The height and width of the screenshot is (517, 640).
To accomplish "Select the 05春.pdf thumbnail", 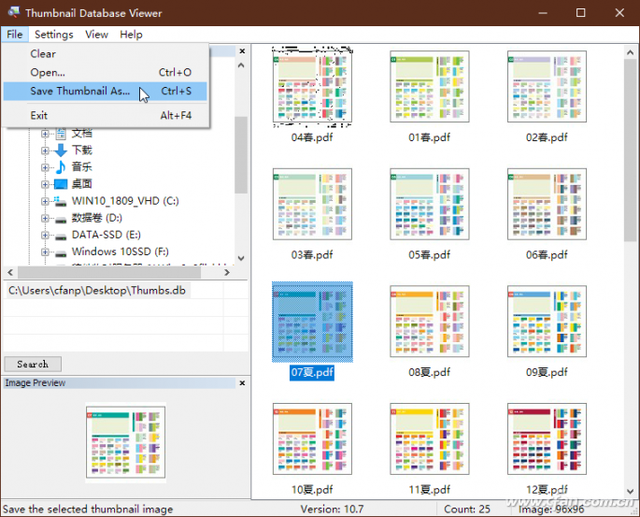I will [429, 204].
